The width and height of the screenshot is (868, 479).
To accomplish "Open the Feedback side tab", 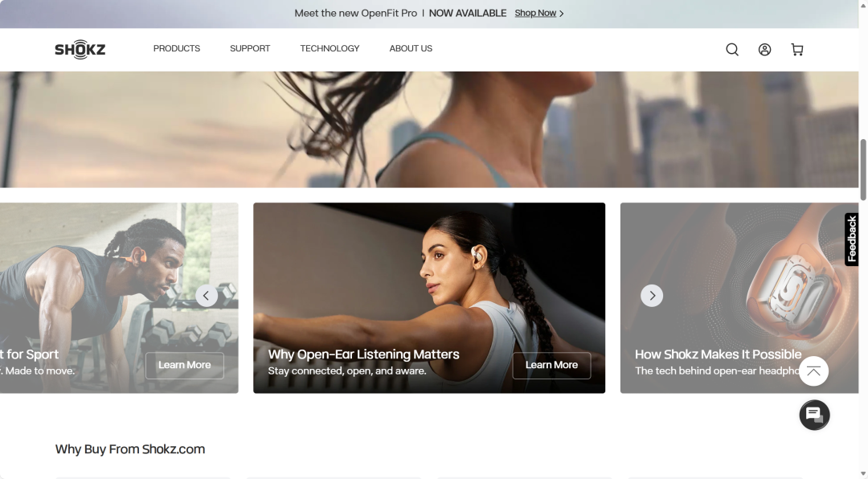I will pyautogui.click(x=852, y=239).
